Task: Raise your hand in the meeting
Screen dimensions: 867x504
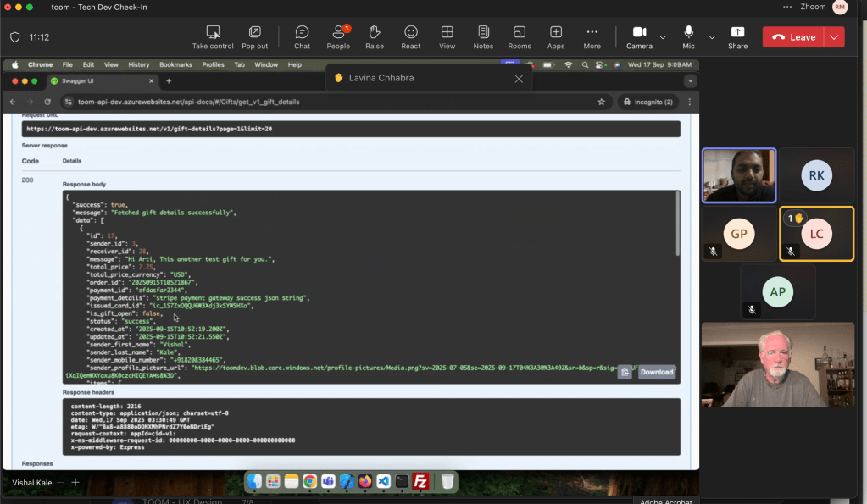Action: click(375, 36)
